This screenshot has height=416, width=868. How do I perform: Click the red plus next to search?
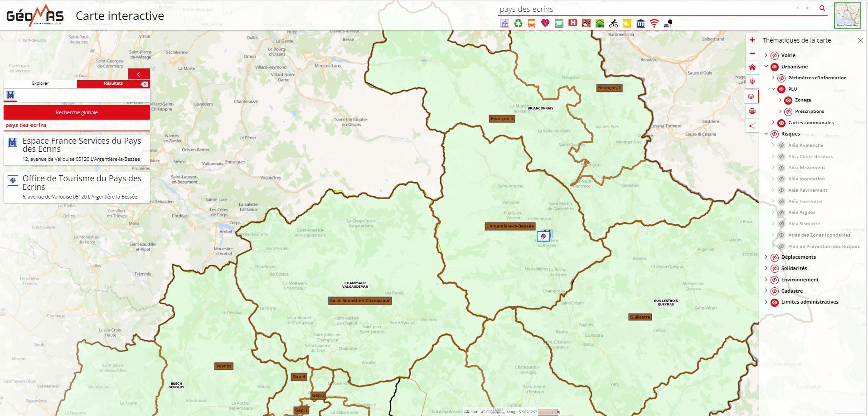(x=808, y=8)
